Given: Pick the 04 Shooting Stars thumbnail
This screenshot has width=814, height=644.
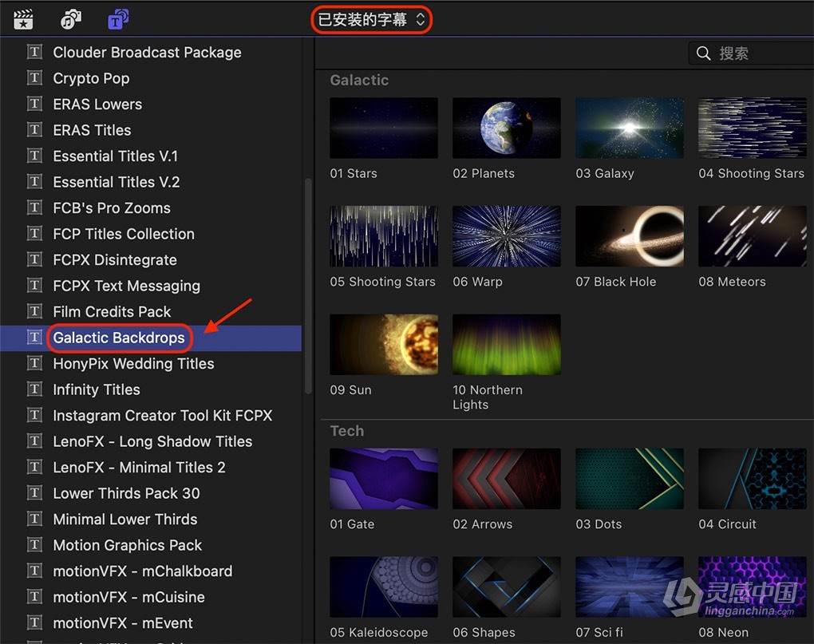Looking at the screenshot, I should [753, 128].
